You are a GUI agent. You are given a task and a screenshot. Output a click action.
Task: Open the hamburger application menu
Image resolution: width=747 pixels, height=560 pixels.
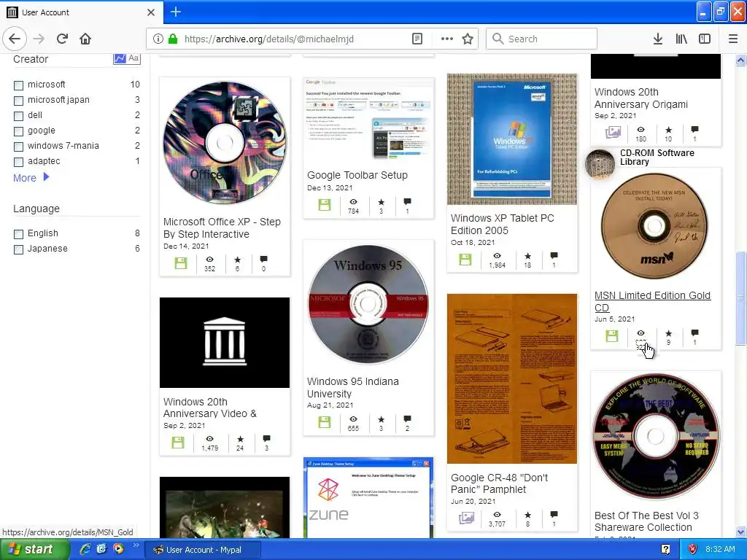(x=733, y=39)
